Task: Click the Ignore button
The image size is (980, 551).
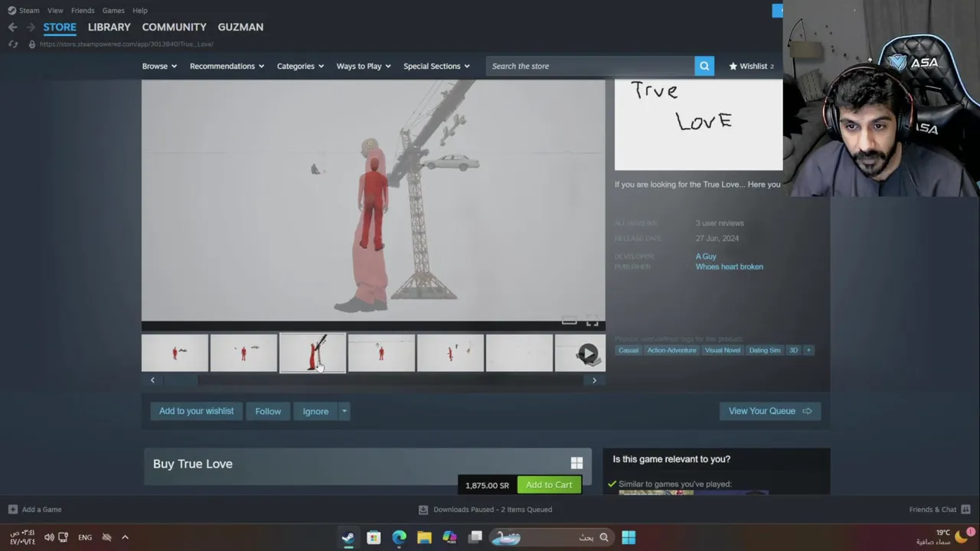Action: (315, 411)
